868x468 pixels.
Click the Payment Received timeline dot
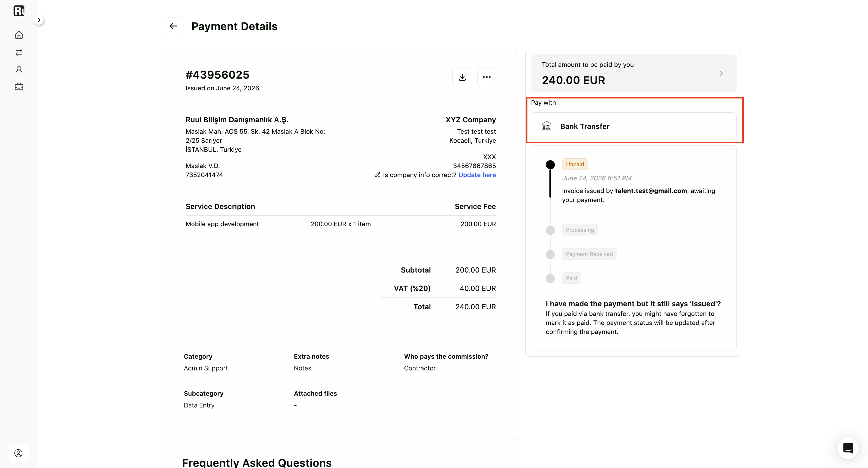(x=550, y=254)
